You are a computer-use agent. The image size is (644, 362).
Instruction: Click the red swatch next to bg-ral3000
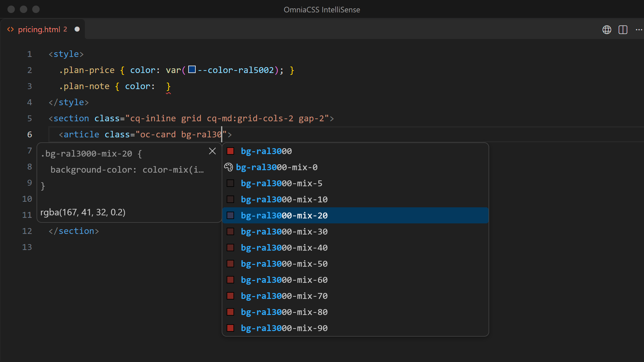(230, 151)
